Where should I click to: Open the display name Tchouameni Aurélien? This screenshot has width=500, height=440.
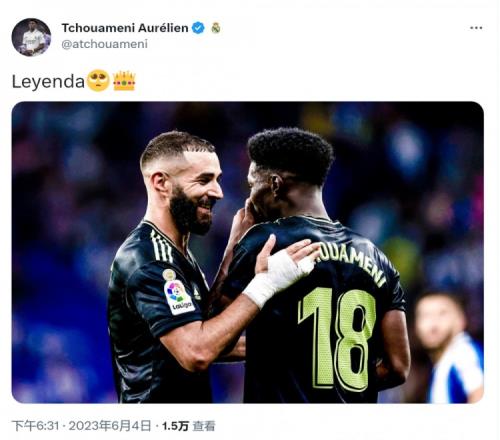[125, 28]
